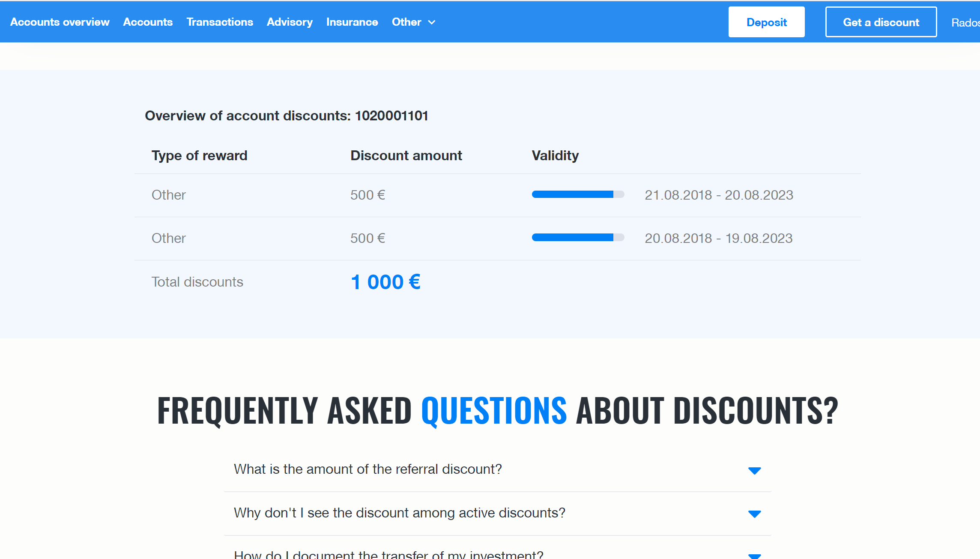The width and height of the screenshot is (980, 559).
Task: Click the chevron next to Other
Action: click(432, 22)
